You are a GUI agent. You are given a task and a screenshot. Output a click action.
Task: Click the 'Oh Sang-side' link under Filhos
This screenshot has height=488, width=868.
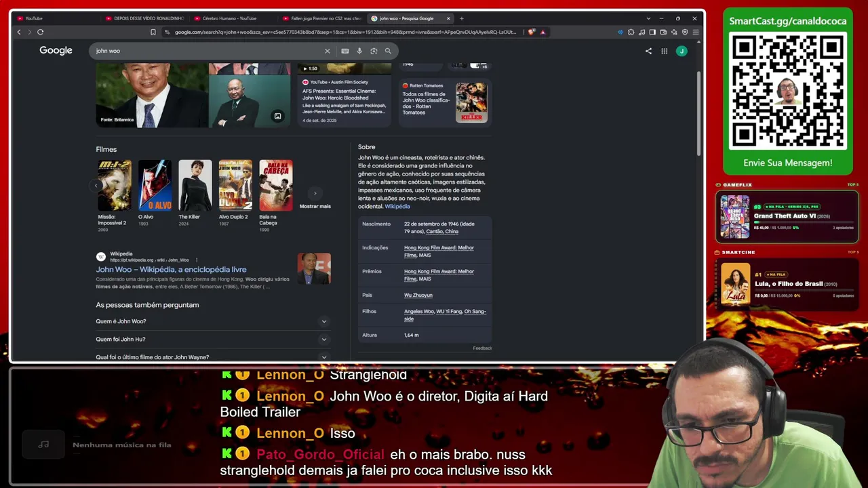pyautogui.click(x=446, y=315)
